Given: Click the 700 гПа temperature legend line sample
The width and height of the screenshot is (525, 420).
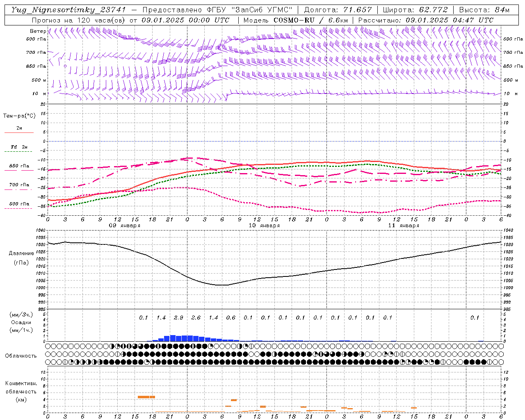Looking at the screenshot, I should click(19, 189).
